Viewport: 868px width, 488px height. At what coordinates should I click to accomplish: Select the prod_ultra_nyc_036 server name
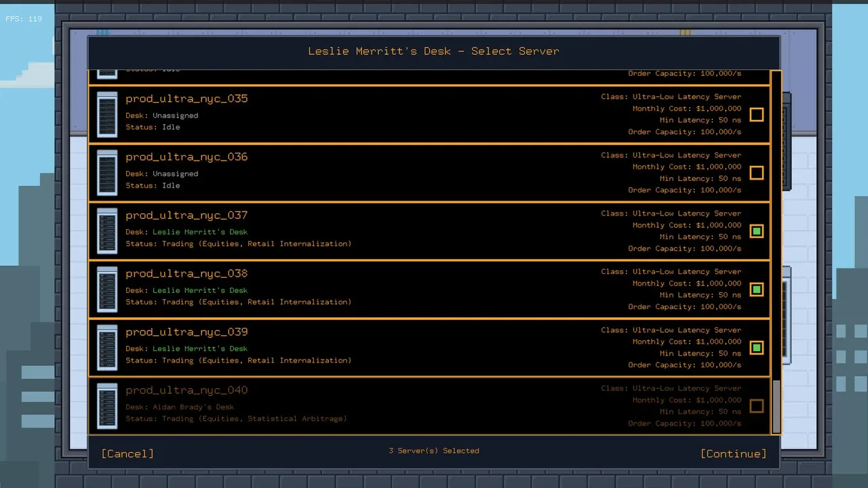[x=186, y=157]
